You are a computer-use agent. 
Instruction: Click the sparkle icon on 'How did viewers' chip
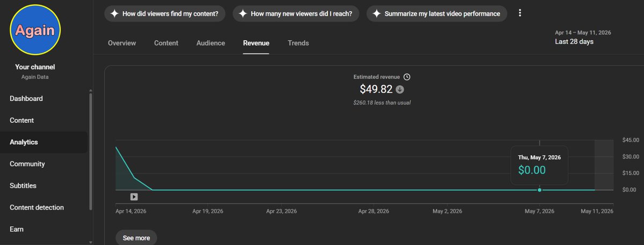[x=114, y=14]
